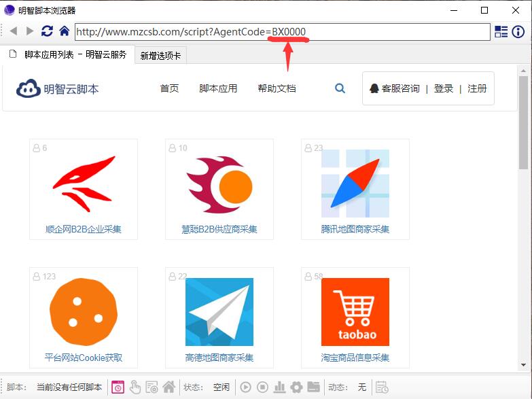This screenshot has height=399, width=532.
Task: Click the 注册 link
Action: (477, 88)
